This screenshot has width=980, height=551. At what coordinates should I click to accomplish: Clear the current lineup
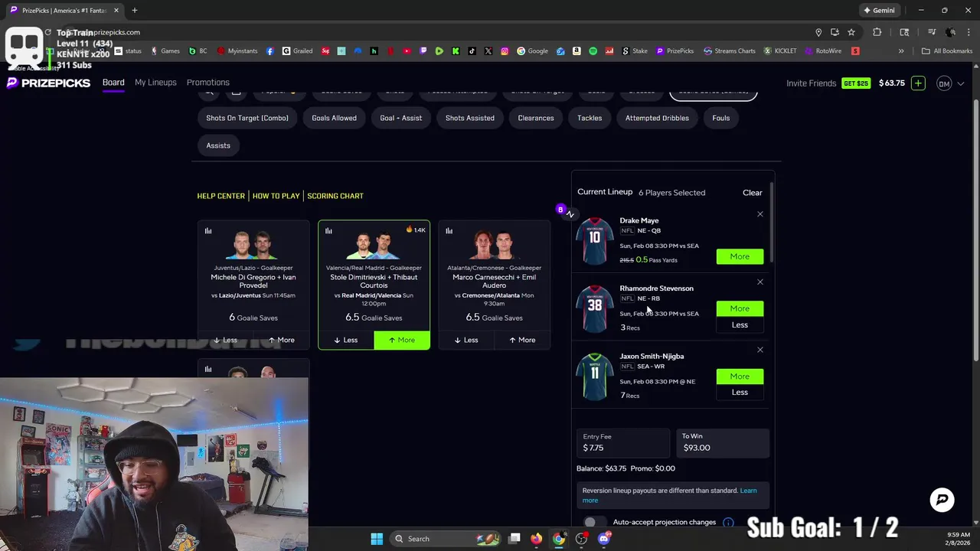[753, 193]
